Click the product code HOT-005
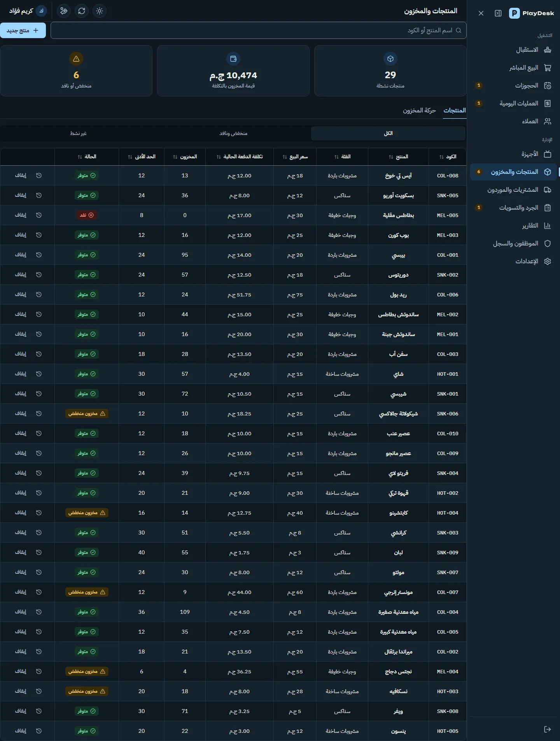560x741 pixels. tap(448, 731)
